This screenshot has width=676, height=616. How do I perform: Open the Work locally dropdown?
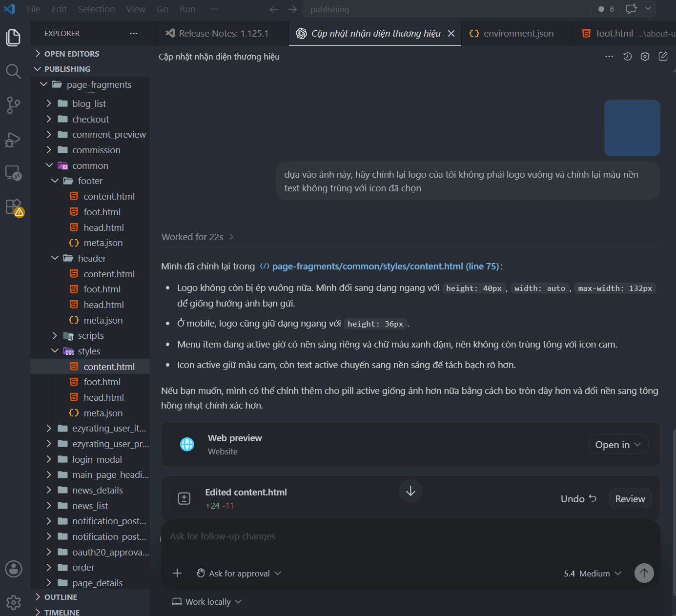207,602
